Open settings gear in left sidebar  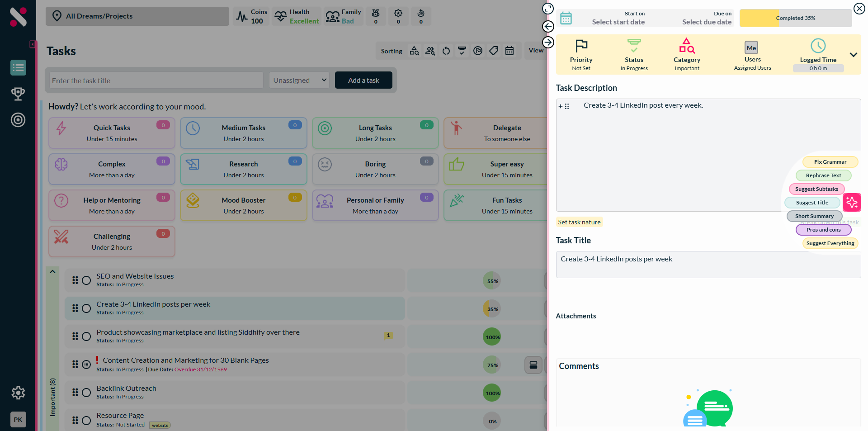click(x=18, y=393)
